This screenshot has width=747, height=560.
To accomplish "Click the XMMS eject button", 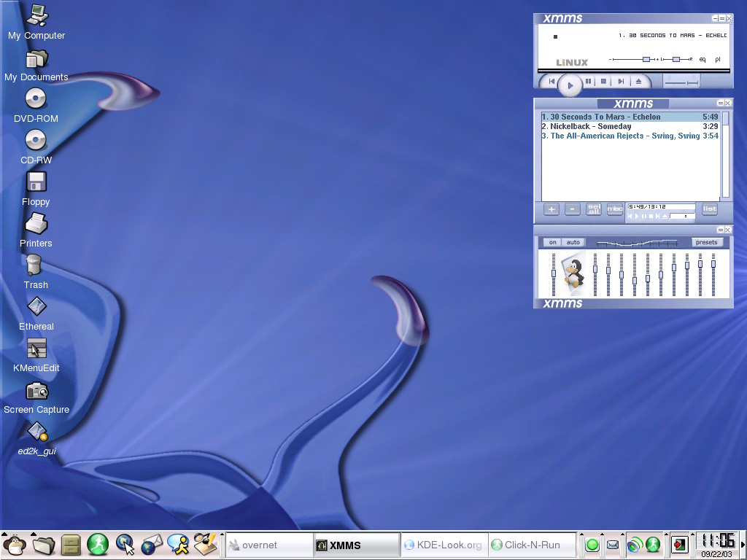I will (638, 82).
